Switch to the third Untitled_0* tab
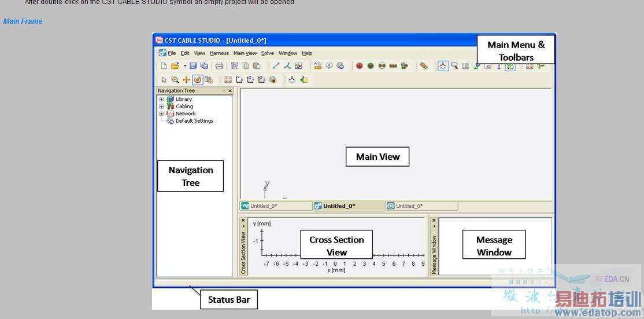The height and width of the screenshot is (319, 644). tap(421, 206)
